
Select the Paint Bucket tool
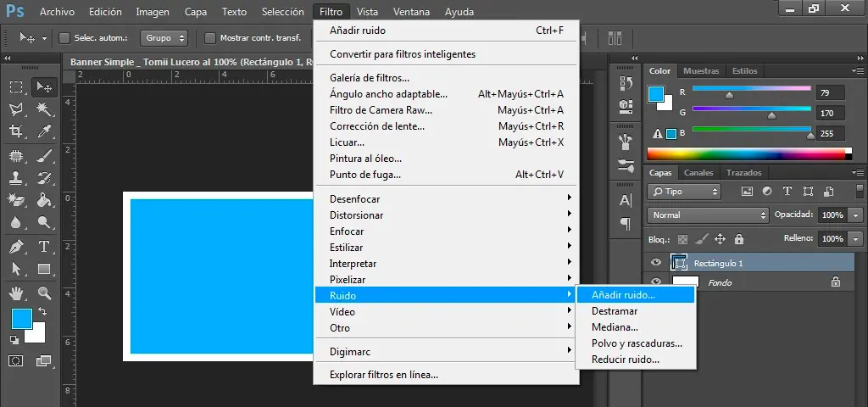click(44, 200)
